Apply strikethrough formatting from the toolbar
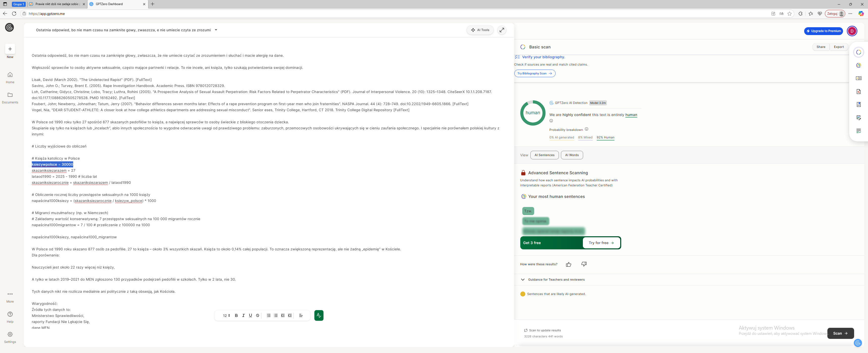868x353 pixels. tap(257, 316)
